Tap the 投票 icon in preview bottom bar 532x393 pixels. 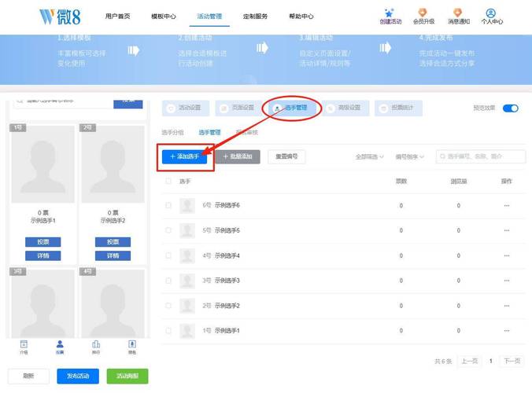(60, 347)
